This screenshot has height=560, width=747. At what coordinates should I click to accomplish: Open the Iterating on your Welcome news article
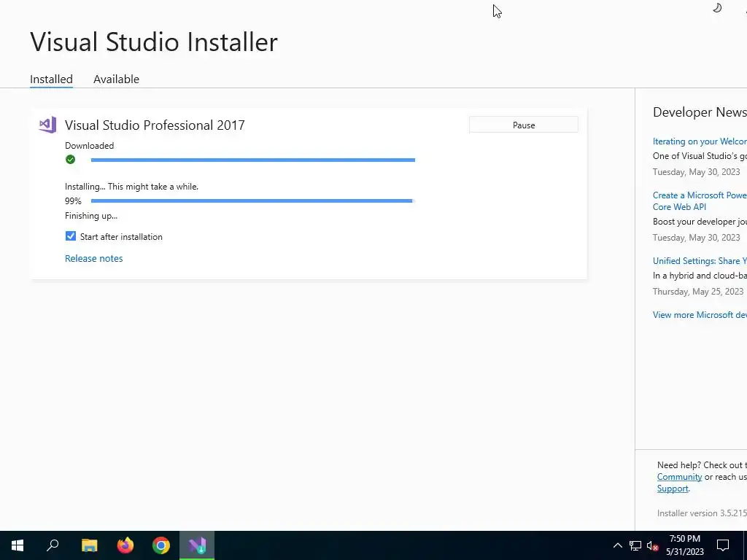[x=700, y=141]
